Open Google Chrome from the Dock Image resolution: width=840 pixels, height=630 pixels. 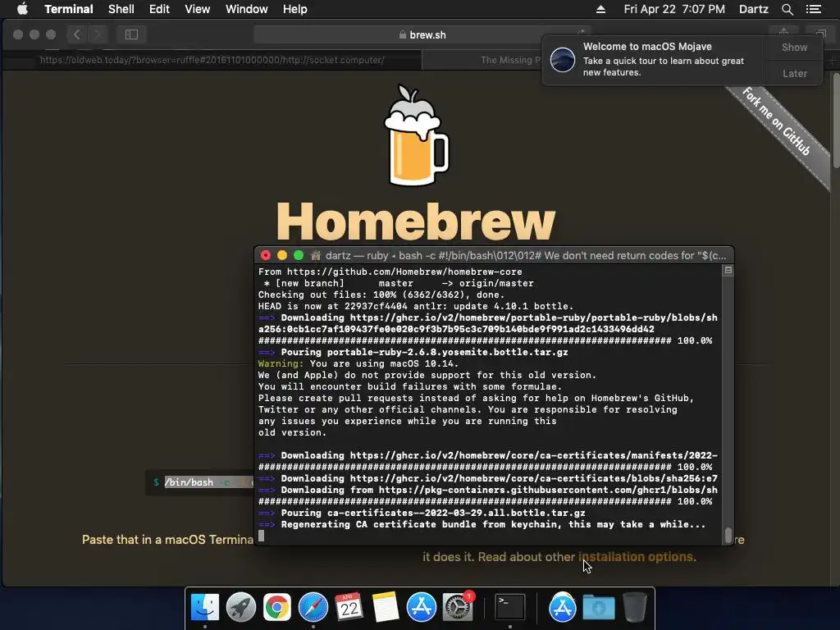click(276, 607)
